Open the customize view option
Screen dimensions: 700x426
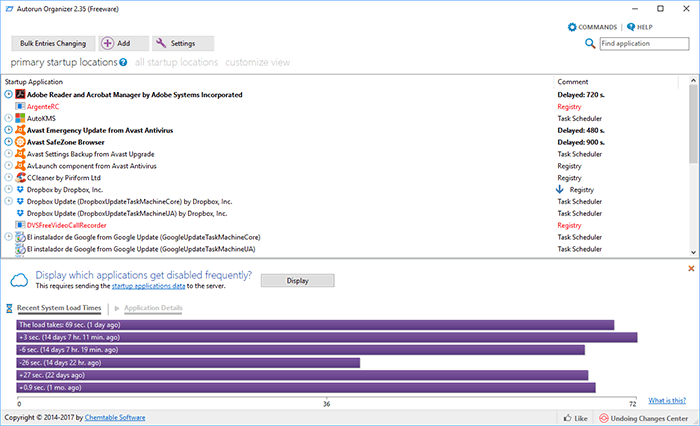coord(258,63)
